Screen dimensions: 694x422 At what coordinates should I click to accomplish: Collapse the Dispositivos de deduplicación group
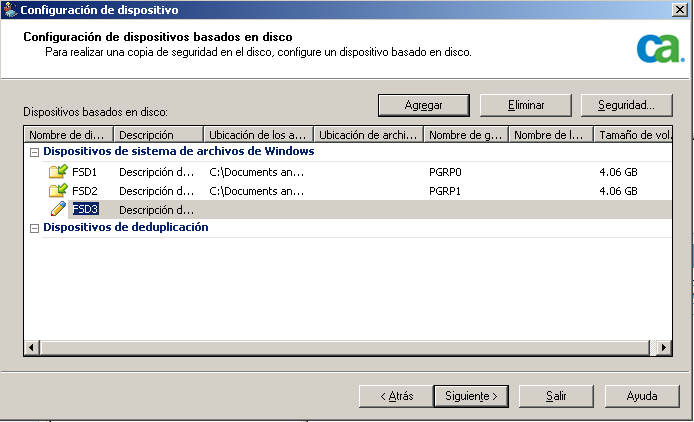(34, 228)
